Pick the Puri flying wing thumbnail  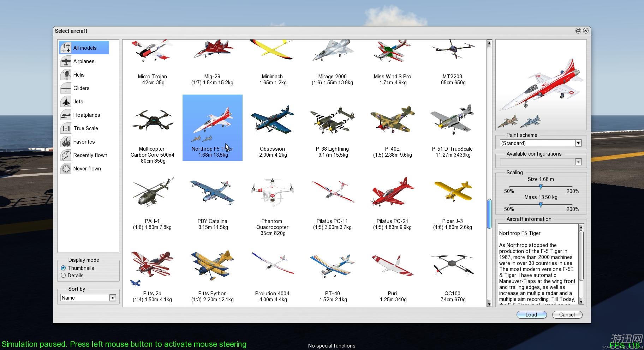click(392, 265)
